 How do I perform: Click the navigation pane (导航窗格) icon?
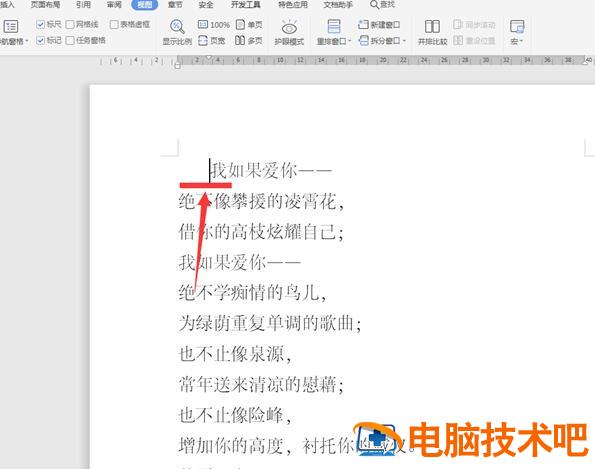click(11, 27)
